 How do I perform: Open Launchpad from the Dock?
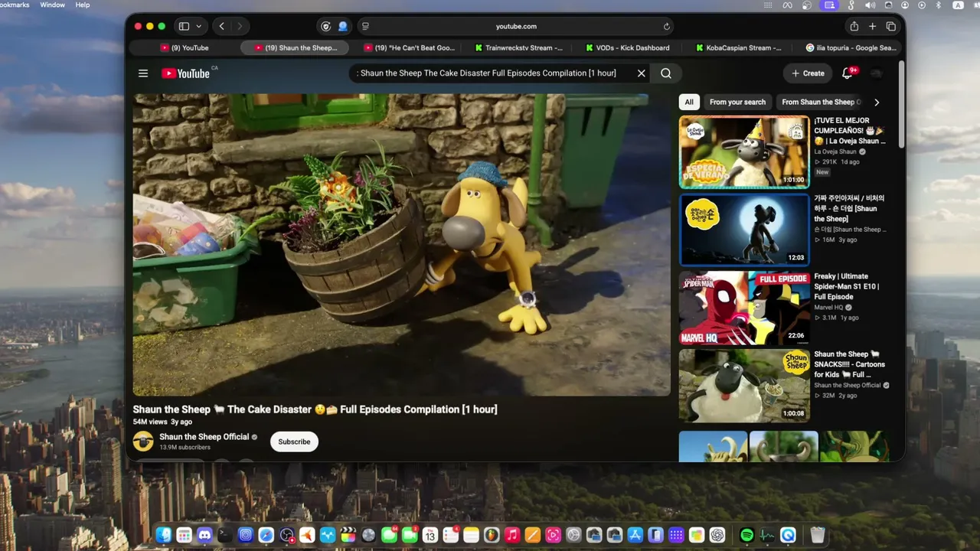tap(184, 535)
